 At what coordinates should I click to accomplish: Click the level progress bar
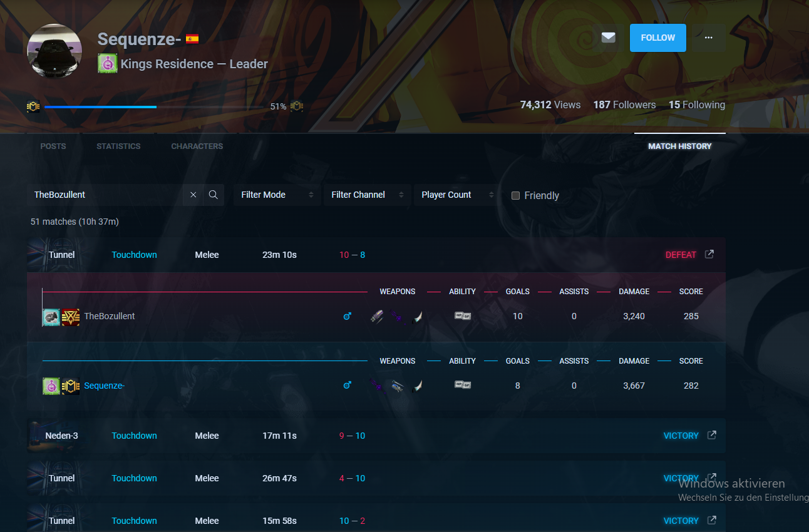tap(157, 107)
